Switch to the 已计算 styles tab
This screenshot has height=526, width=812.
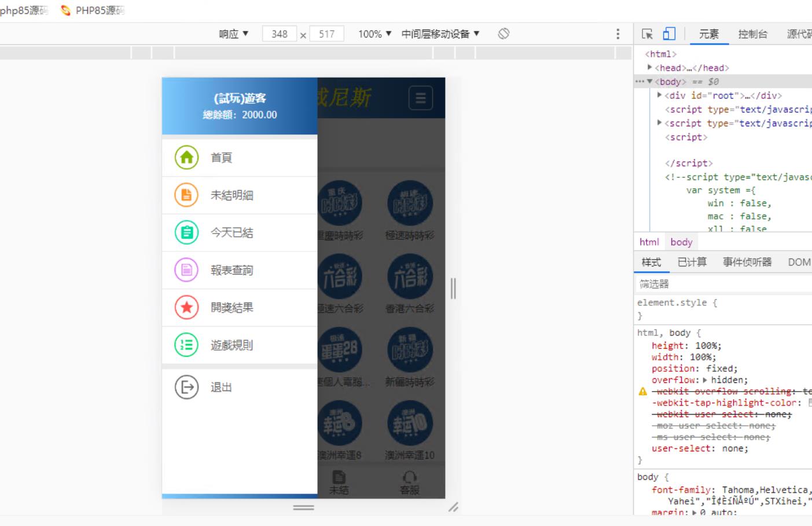tap(692, 262)
